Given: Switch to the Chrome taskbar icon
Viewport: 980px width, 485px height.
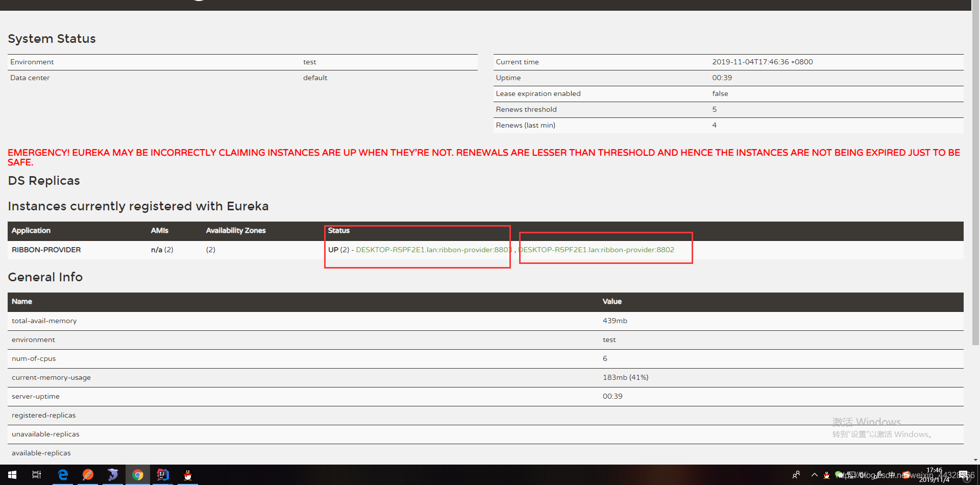Looking at the screenshot, I should click(x=138, y=475).
